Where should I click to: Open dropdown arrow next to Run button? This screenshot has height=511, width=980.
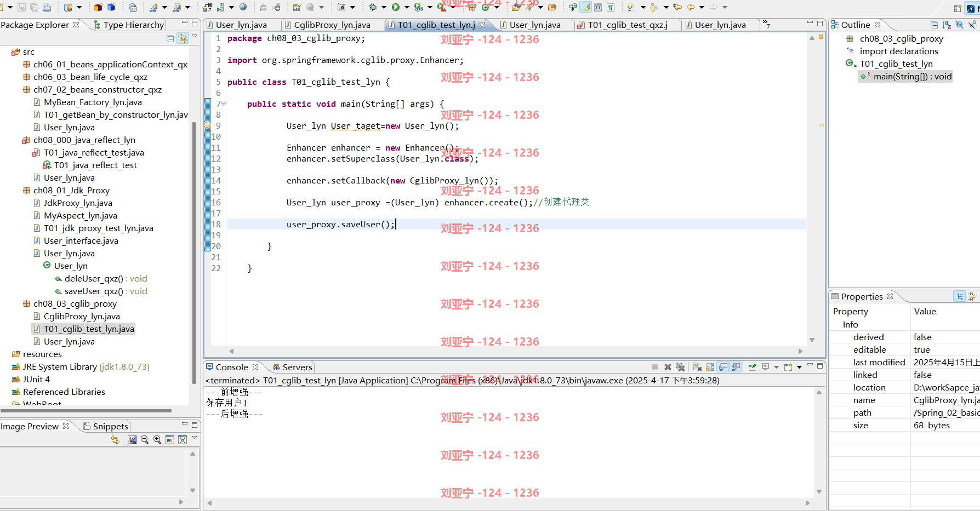[x=407, y=7]
